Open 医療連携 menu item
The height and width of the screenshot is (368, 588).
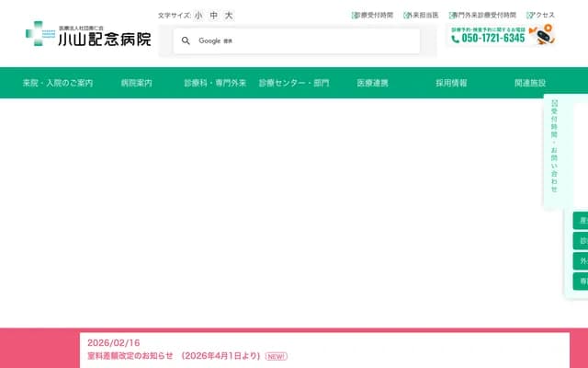[x=372, y=83]
